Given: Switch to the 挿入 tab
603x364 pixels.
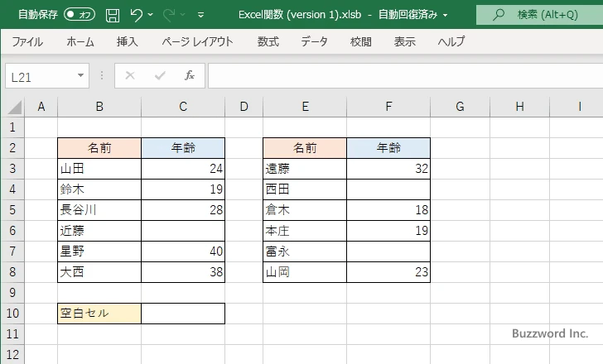Looking at the screenshot, I should (128, 41).
